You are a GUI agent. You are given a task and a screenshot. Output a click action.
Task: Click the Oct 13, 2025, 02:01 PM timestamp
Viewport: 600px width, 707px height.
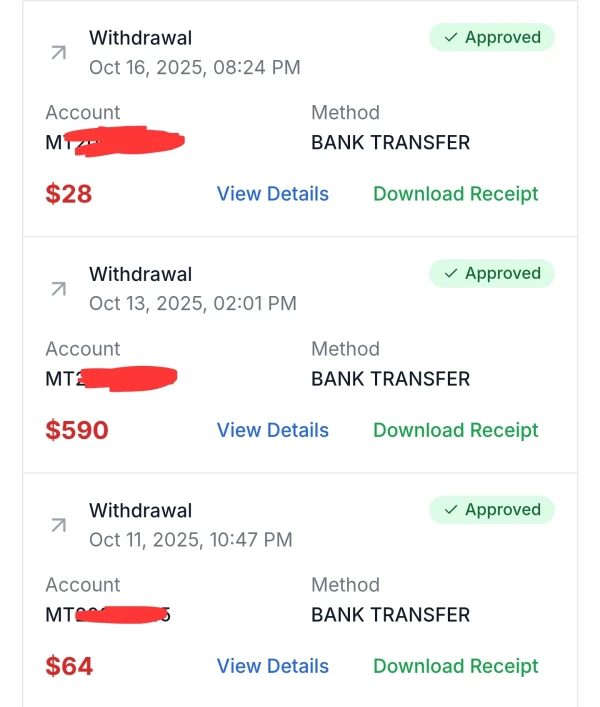192,304
